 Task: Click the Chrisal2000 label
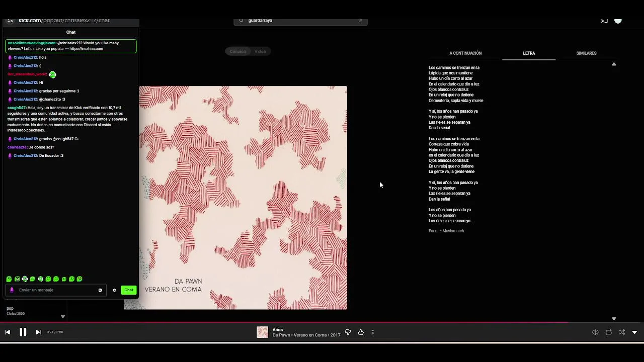click(16, 314)
